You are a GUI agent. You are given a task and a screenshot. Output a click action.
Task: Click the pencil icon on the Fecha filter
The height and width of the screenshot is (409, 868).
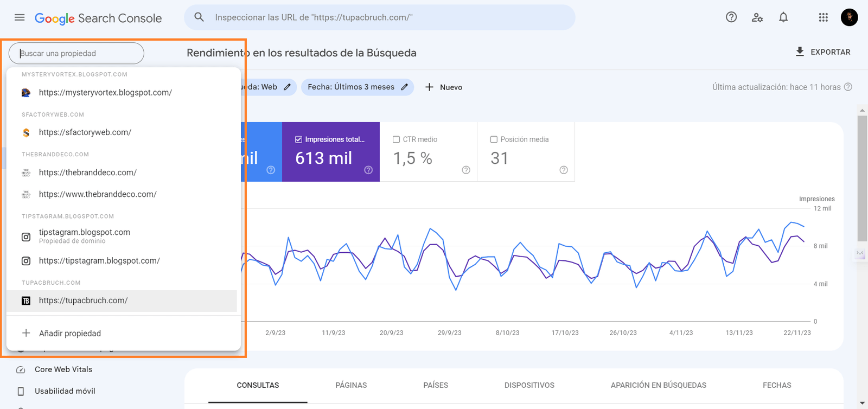click(x=404, y=87)
